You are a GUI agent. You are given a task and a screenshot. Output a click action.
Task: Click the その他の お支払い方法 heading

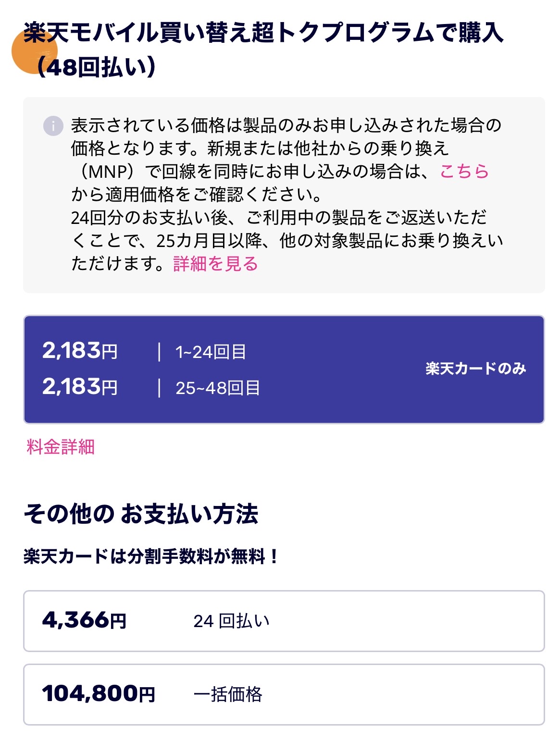pyautogui.click(x=141, y=514)
